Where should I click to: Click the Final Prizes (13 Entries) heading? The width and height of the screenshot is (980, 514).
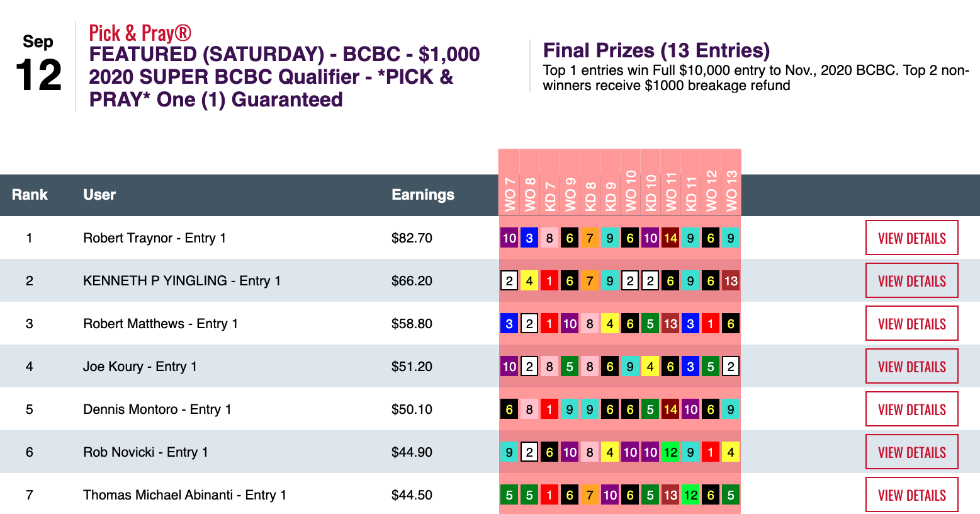(656, 50)
